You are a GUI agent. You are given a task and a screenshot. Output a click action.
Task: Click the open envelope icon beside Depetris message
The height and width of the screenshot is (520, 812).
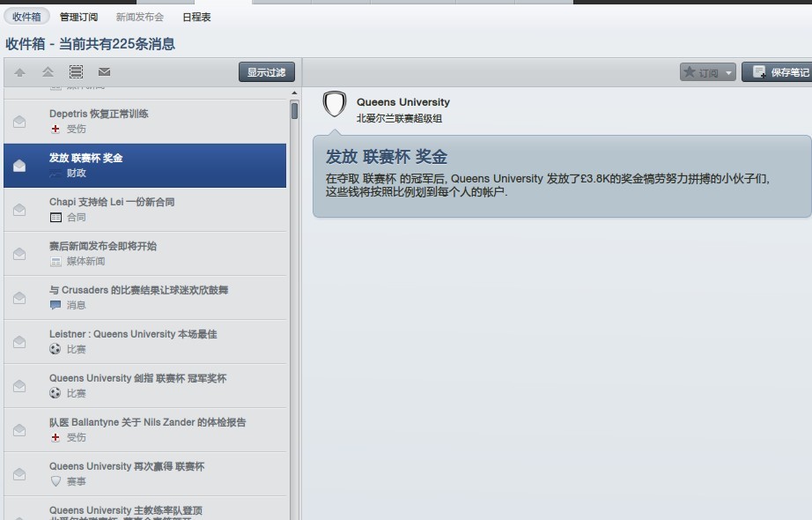(19, 122)
